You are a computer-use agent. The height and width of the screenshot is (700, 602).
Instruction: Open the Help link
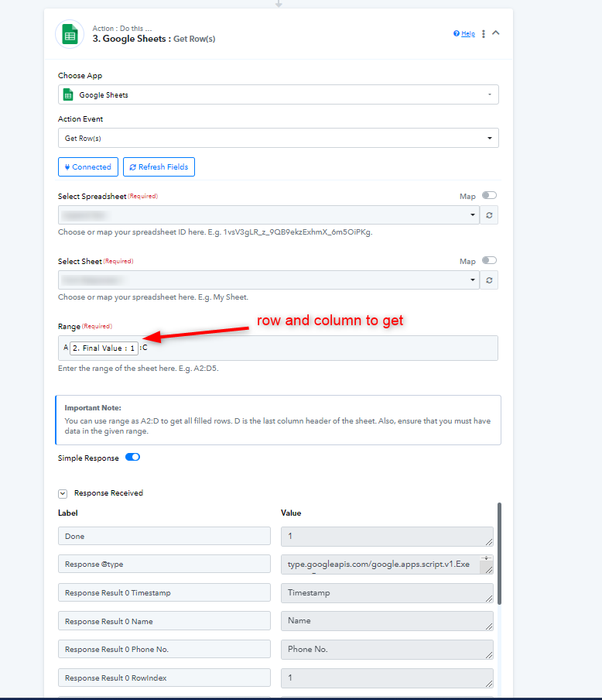(464, 33)
